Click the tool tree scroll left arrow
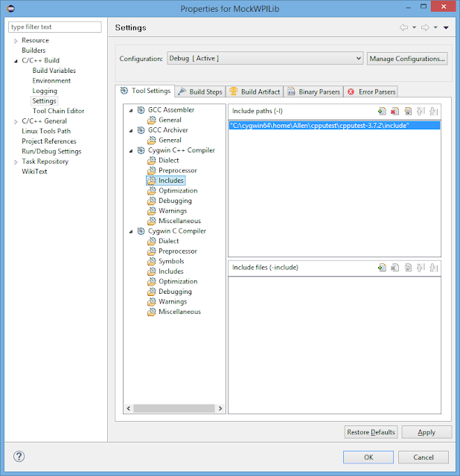The image size is (460, 476). pos(129,408)
